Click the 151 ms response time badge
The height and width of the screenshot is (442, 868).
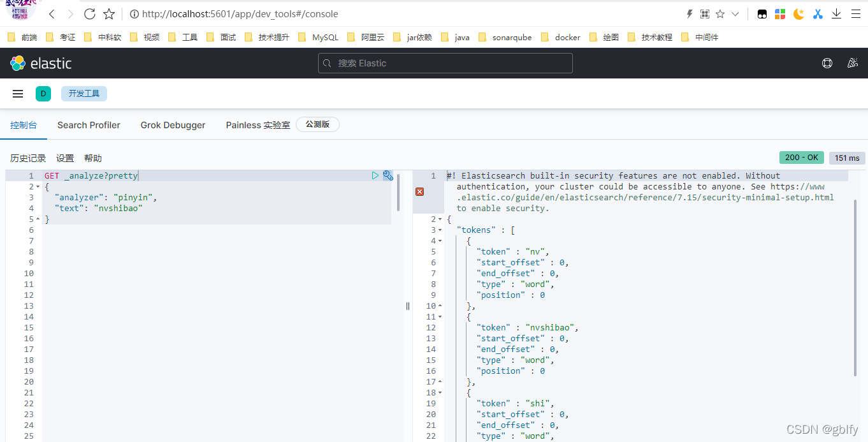click(x=847, y=158)
